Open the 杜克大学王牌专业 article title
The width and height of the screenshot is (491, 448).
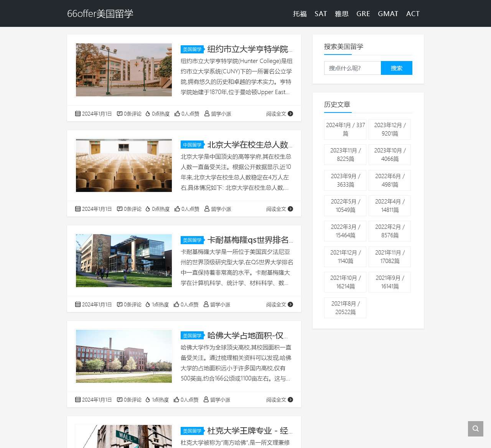(x=250, y=431)
